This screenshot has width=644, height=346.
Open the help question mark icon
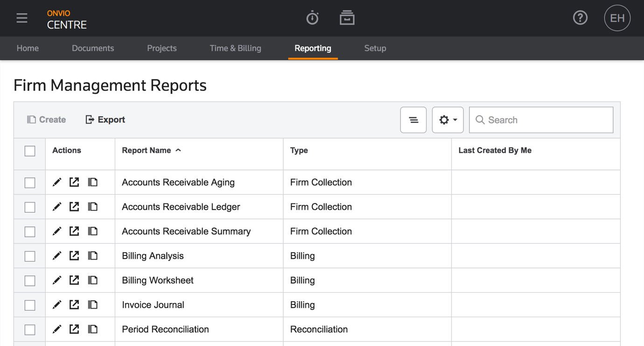point(580,18)
